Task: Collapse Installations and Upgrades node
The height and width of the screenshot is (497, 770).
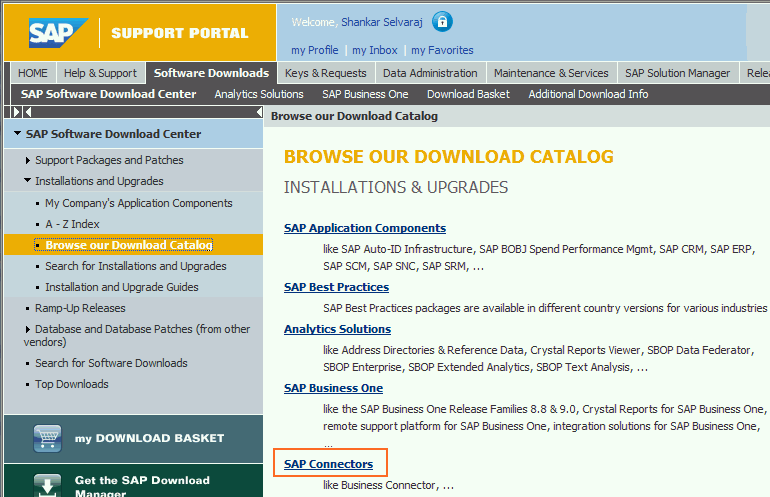Action: [x=28, y=181]
